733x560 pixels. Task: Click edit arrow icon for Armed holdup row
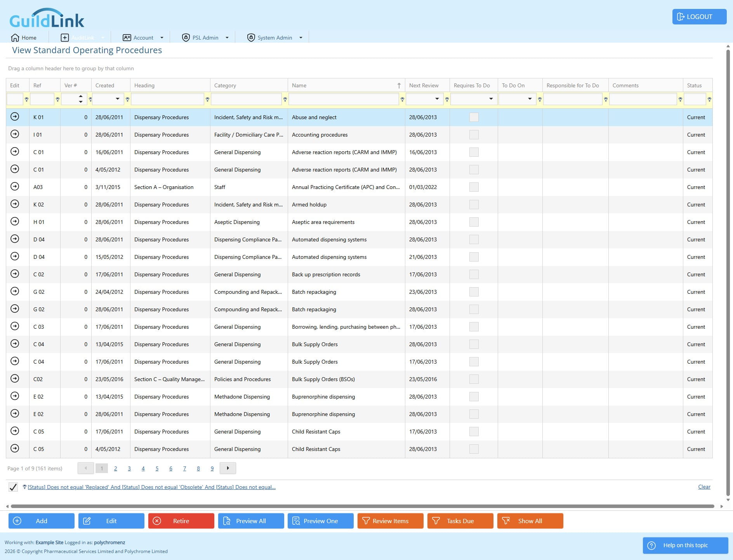point(15,204)
